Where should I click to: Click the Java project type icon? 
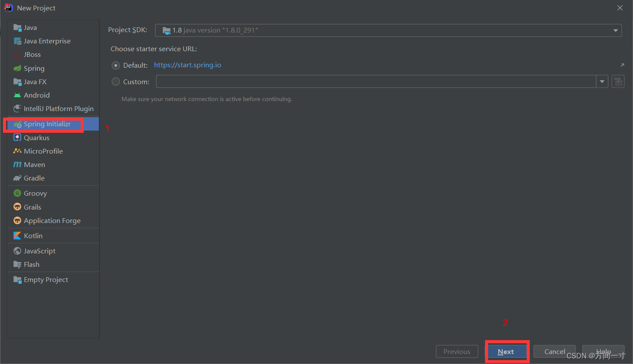(x=17, y=28)
